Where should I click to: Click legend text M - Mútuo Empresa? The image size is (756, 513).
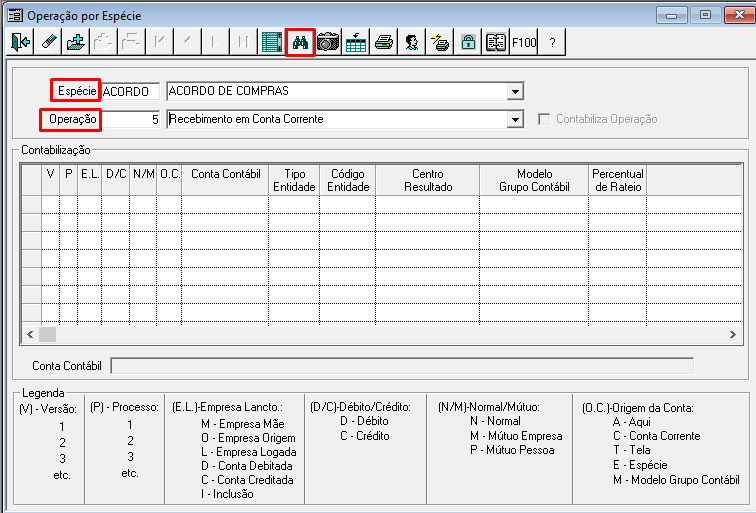pos(516,436)
